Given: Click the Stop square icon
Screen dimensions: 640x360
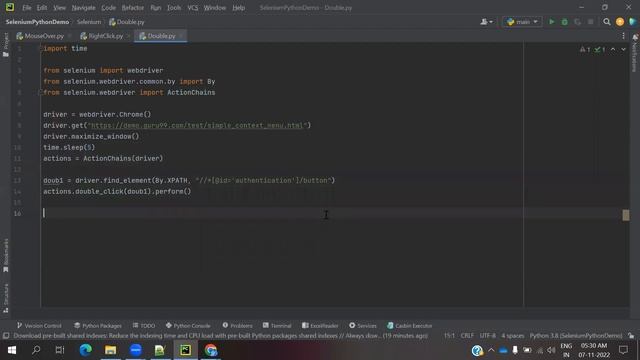Looking at the screenshot, I should click(590, 22).
